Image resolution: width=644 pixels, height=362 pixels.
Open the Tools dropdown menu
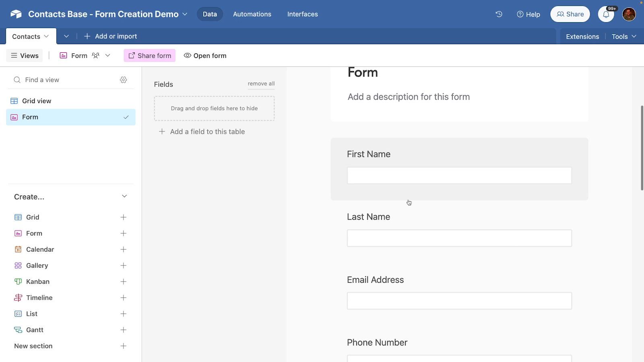624,37
